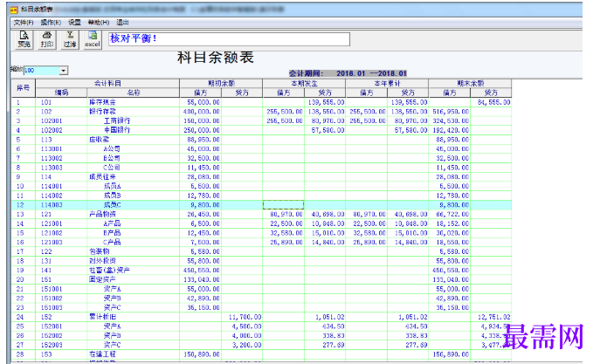
Task: Select the 成员往来 account row
Action: pyautogui.click(x=261, y=177)
